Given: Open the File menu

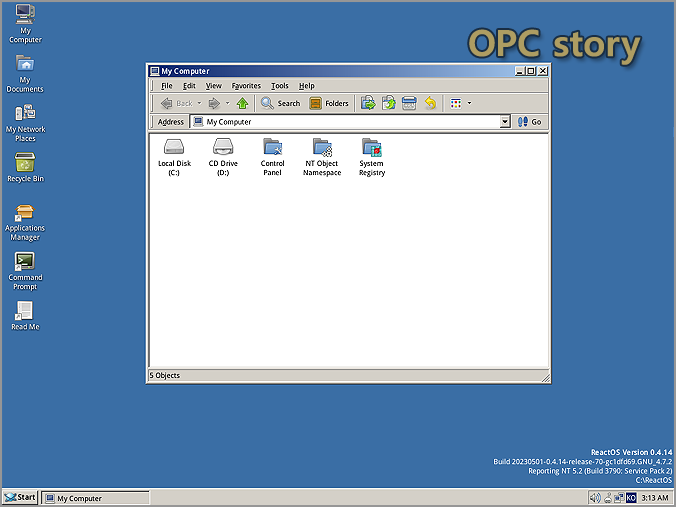Looking at the screenshot, I should [x=167, y=86].
